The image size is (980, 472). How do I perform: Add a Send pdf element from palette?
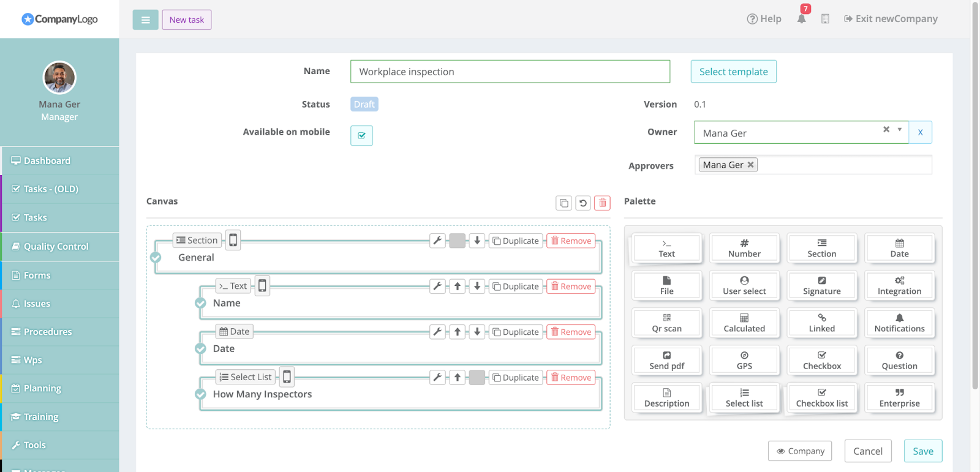667,360
